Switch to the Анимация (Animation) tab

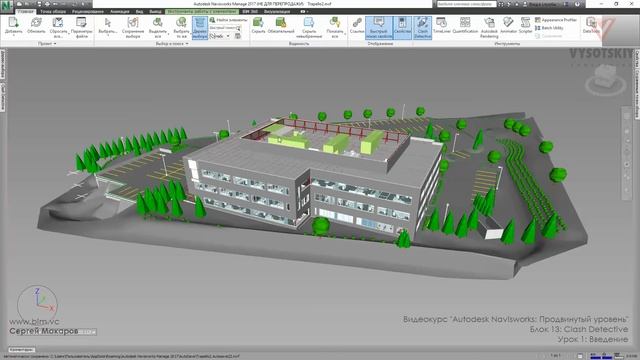point(120,11)
